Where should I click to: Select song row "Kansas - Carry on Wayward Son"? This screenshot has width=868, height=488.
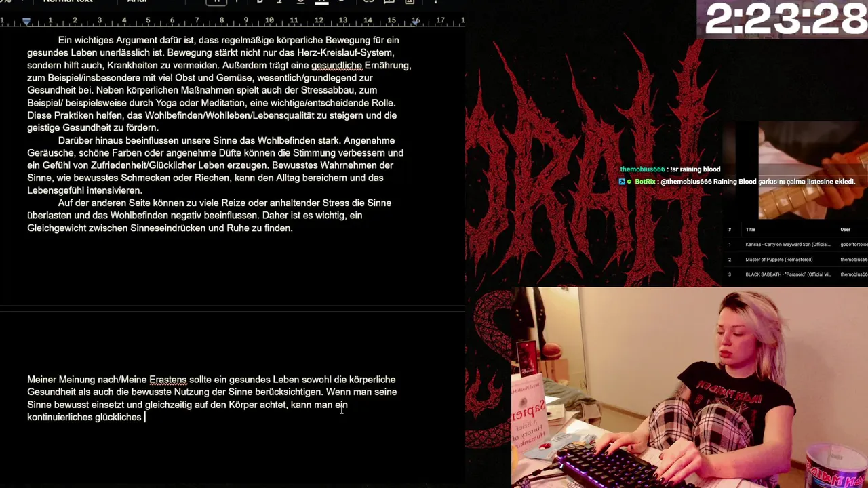(x=795, y=245)
